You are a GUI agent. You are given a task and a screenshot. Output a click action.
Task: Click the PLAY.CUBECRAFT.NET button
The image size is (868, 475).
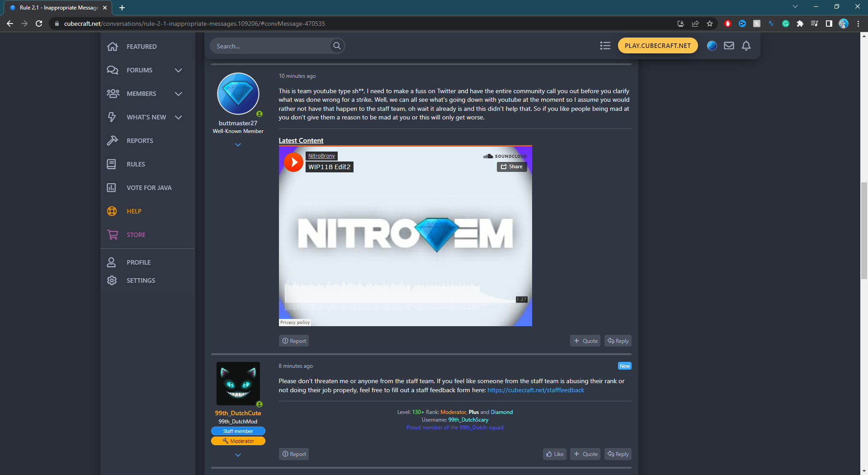(x=658, y=46)
